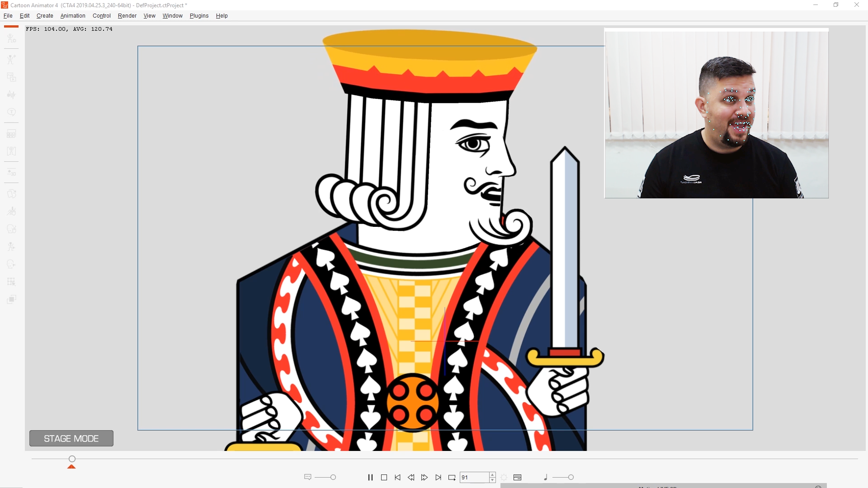The width and height of the screenshot is (868, 488).
Task: Select the 3D motion sidebar tool
Action: pos(11,173)
